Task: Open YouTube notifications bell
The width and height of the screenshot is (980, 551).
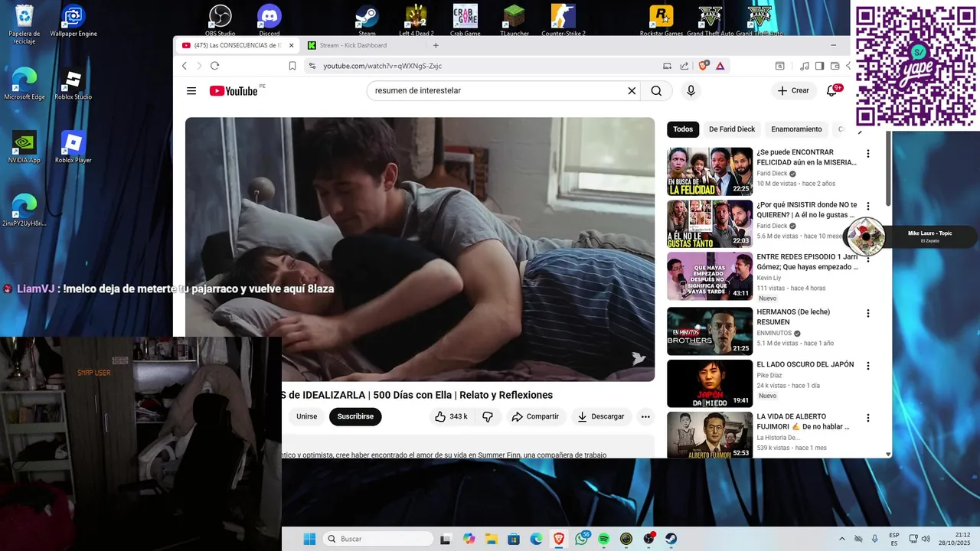Action: [832, 91]
